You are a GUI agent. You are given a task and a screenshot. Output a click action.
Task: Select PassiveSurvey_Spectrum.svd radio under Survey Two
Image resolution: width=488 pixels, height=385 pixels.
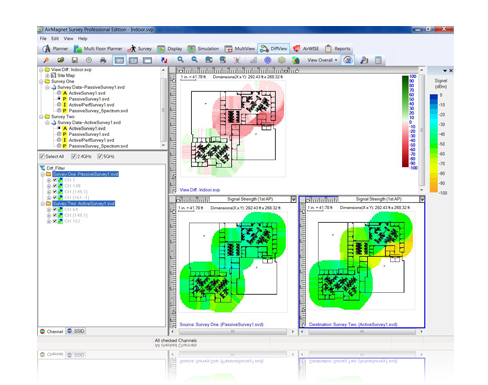click(x=59, y=146)
